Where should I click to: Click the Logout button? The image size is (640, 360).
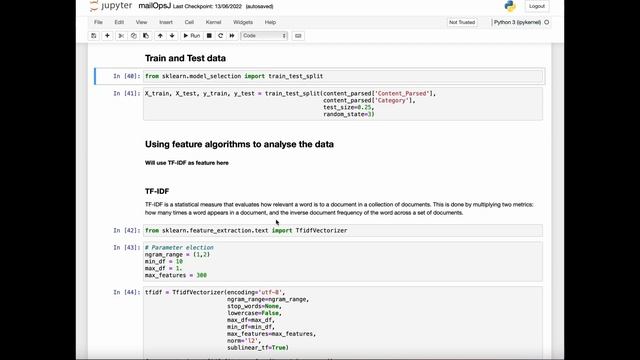tap(537, 6)
